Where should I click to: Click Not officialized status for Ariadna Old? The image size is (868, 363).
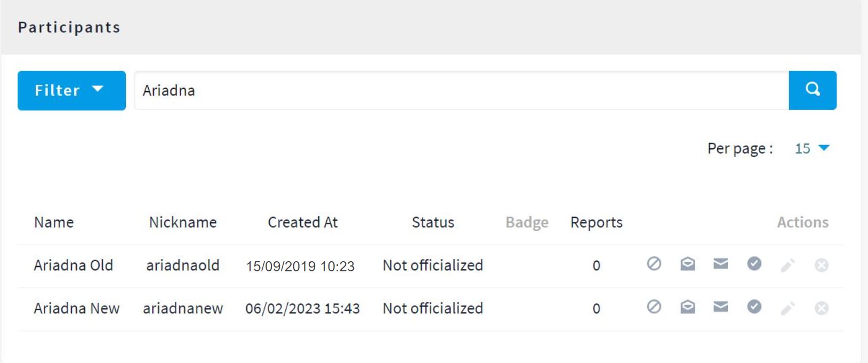point(433,265)
